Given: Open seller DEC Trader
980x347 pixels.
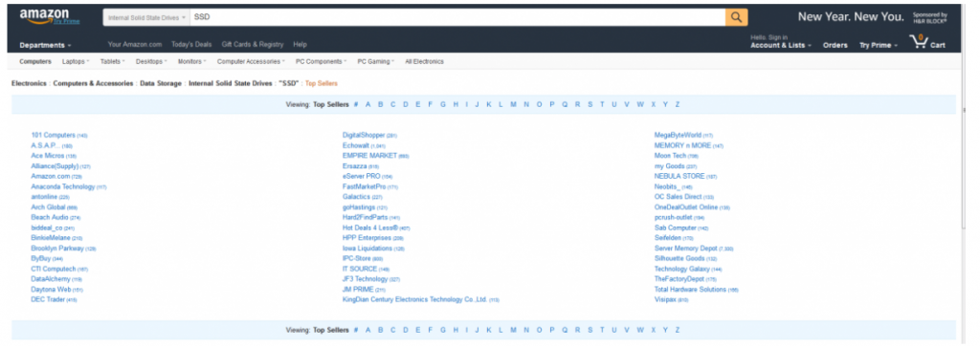Looking at the screenshot, I should (x=48, y=299).
